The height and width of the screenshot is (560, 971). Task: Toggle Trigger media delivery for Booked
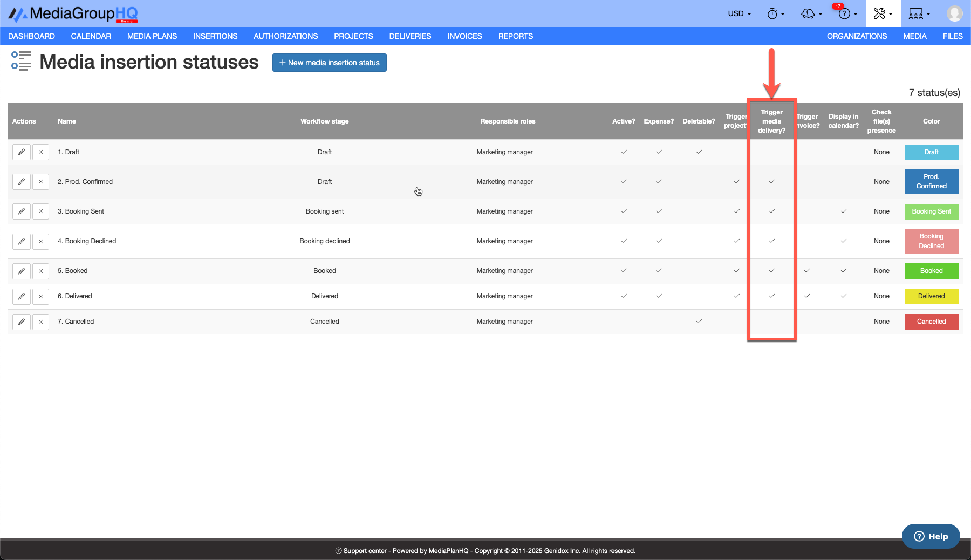tap(771, 271)
